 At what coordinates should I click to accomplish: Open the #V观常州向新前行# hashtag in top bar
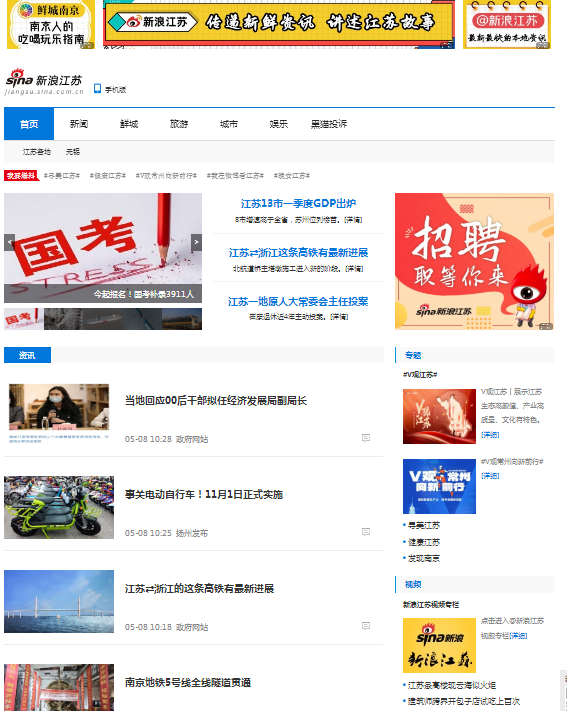tap(166, 175)
